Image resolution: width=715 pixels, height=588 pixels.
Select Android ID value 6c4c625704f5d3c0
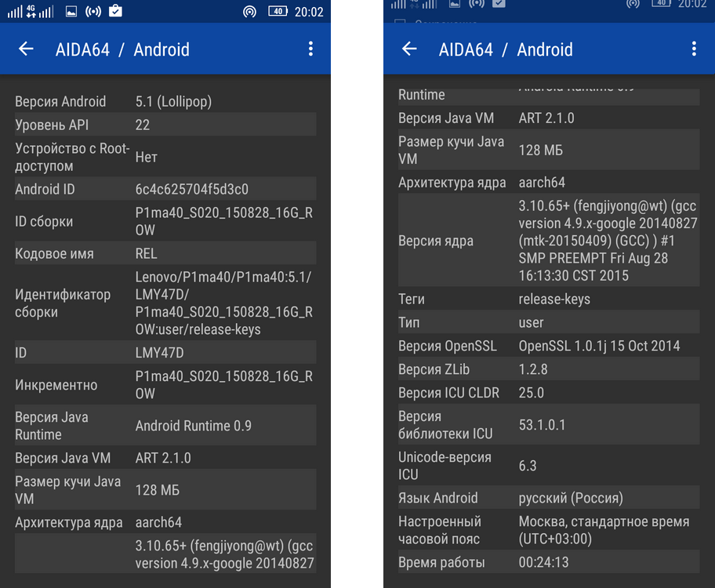click(191, 189)
